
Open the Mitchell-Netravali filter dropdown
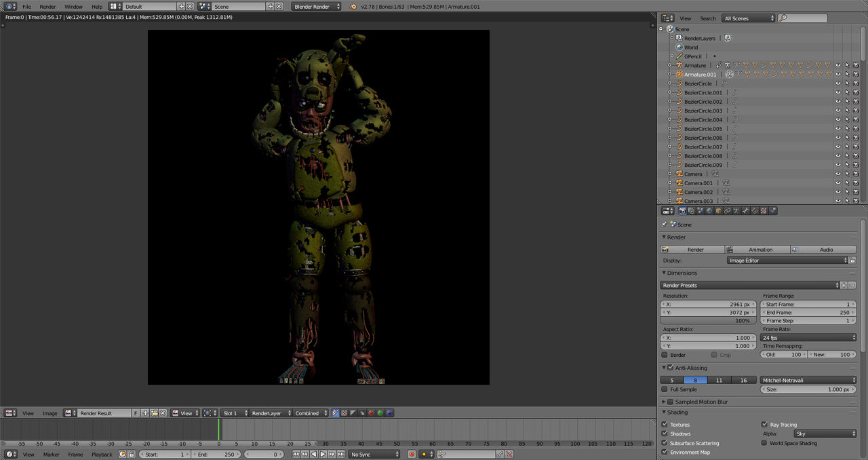pyautogui.click(x=808, y=381)
